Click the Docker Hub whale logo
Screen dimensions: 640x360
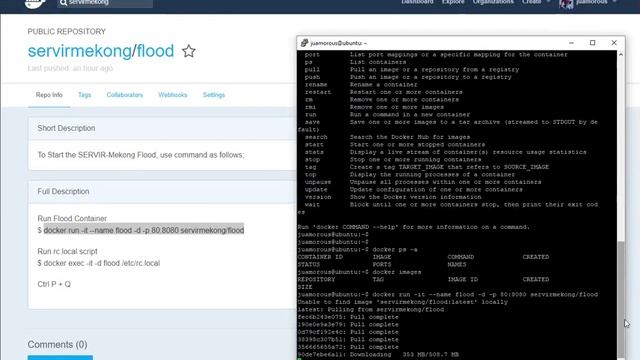(x=35, y=4)
